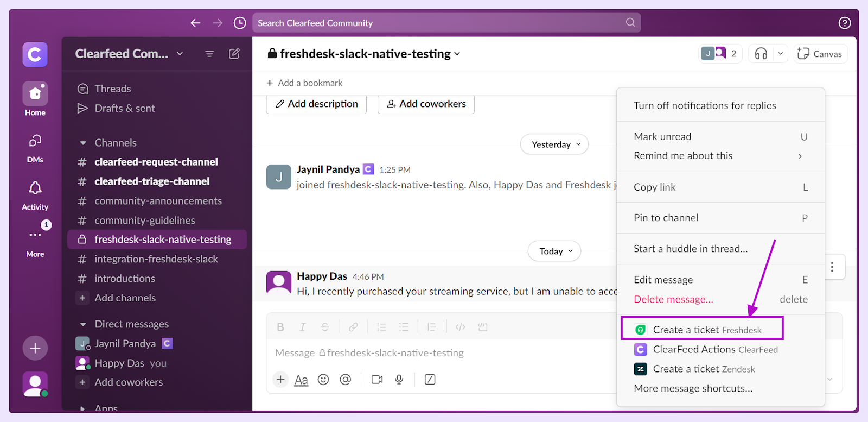Expand Remind me about this submenu
Viewport: 868px width, 422px height.
tap(720, 156)
